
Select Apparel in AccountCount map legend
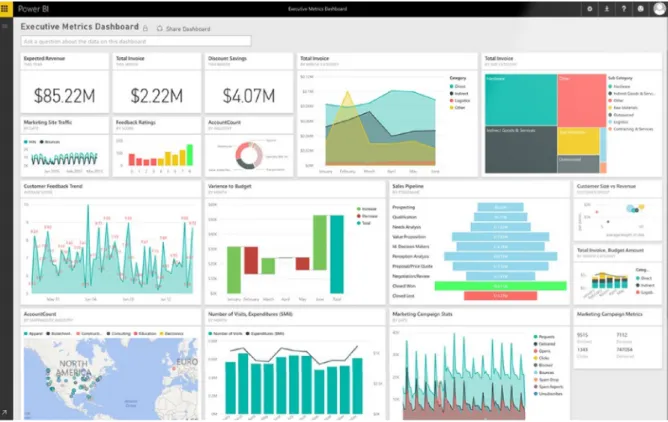coord(33,333)
